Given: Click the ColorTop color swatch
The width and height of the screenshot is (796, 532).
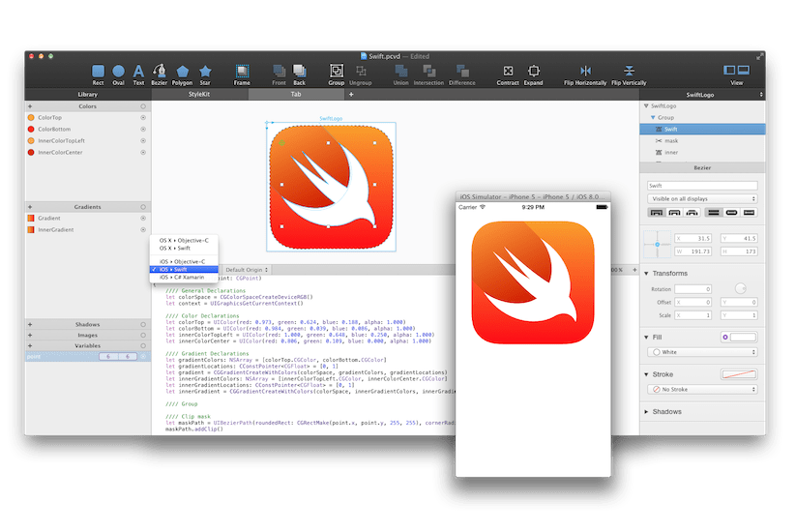Looking at the screenshot, I should click(31, 117).
